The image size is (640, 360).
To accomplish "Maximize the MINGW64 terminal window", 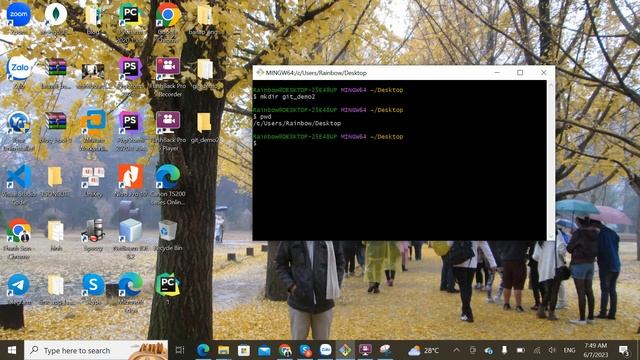I will (x=520, y=73).
